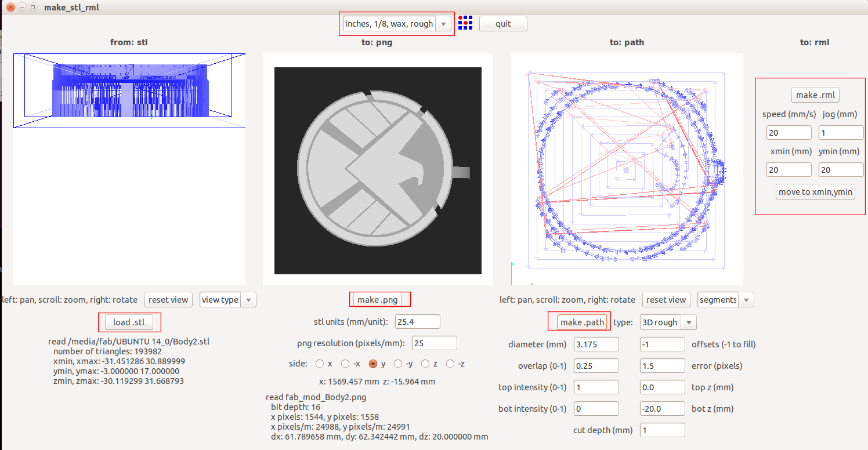This screenshot has width=868, height=450.
Task: Click the png resolution input field
Action: tap(435, 343)
